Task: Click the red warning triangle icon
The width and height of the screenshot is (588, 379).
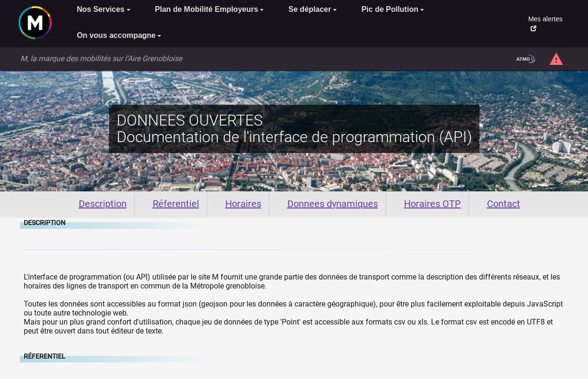Action: tap(556, 59)
